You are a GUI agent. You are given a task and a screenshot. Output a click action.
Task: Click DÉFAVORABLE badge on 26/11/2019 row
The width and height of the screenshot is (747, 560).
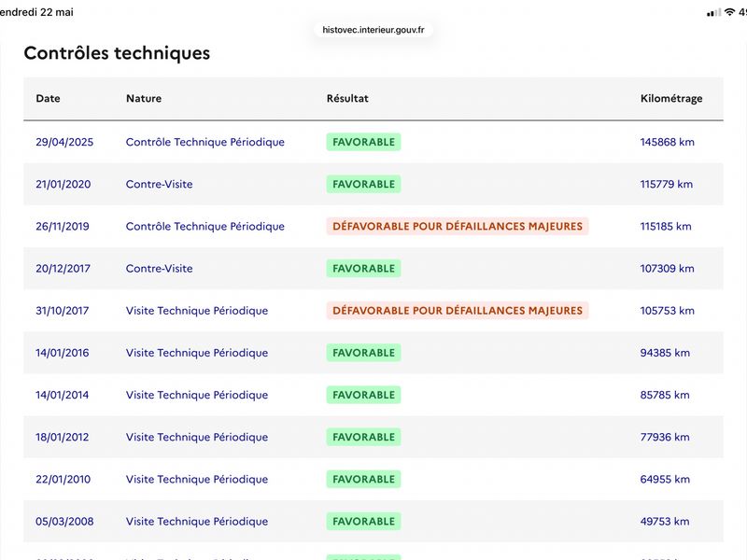[x=458, y=226]
